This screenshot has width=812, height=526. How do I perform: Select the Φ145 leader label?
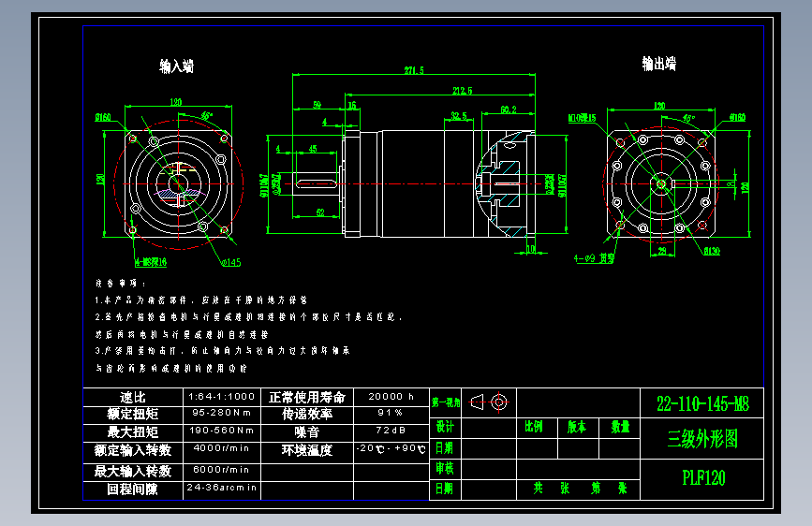click(231, 262)
